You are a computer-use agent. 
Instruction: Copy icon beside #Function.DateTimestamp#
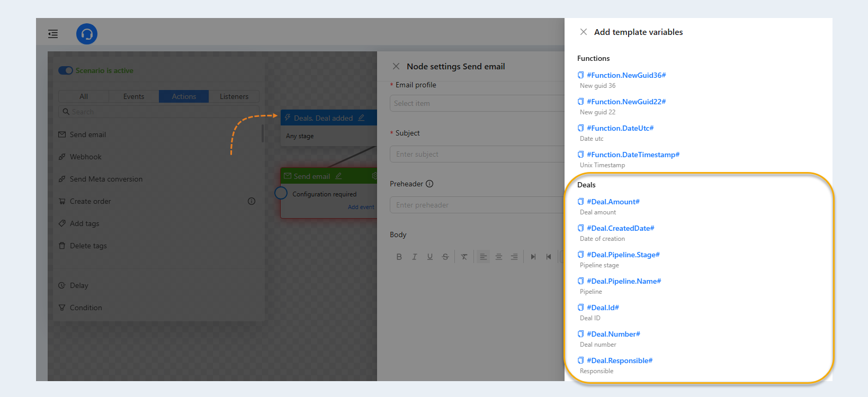[x=580, y=155]
